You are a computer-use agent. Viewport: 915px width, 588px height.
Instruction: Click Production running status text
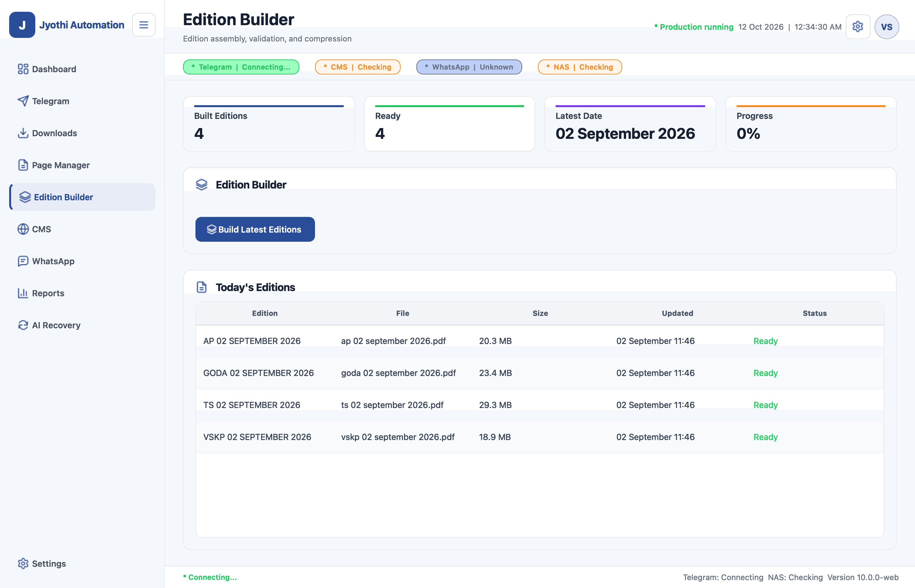(694, 27)
